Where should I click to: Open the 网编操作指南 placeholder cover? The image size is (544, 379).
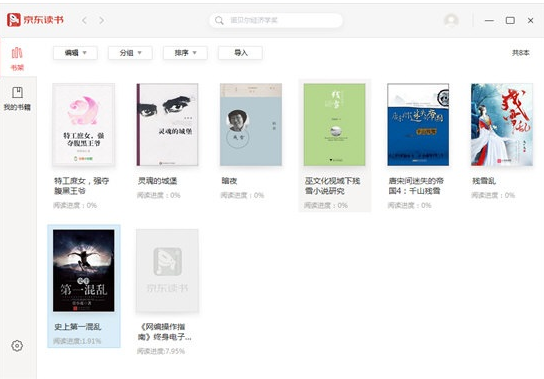tap(167, 270)
